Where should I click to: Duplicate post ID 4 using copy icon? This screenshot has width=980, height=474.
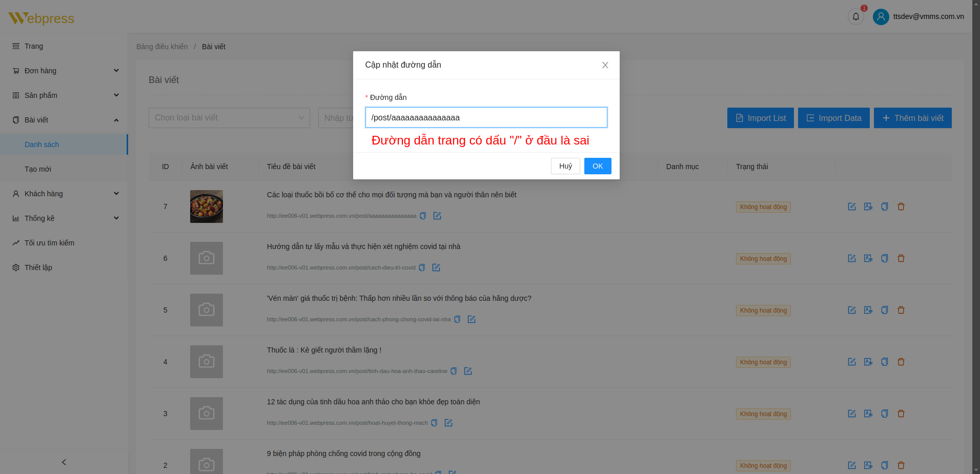pyautogui.click(x=884, y=362)
